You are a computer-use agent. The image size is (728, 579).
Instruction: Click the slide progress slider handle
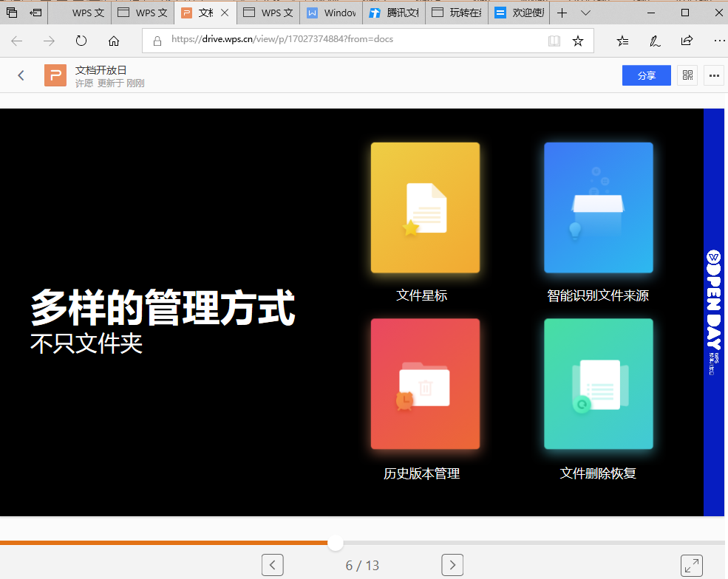click(x=336, y=543)
